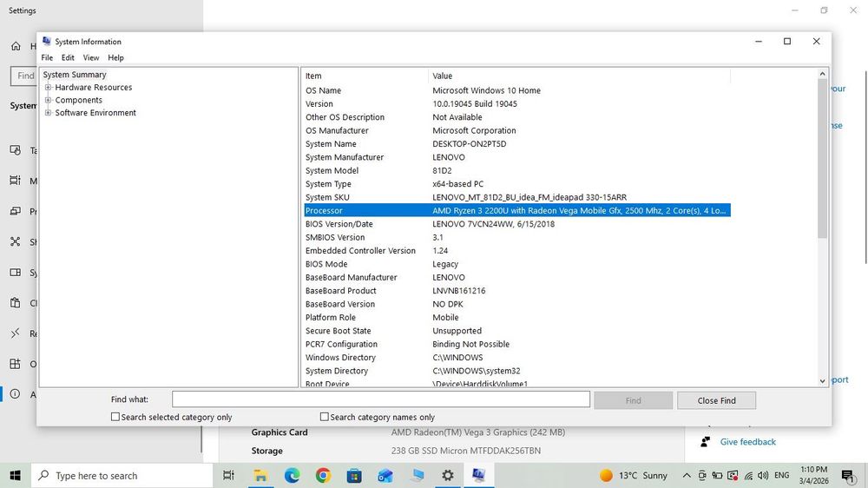Select the Secure Boot State row

click(x=517, y=331)
